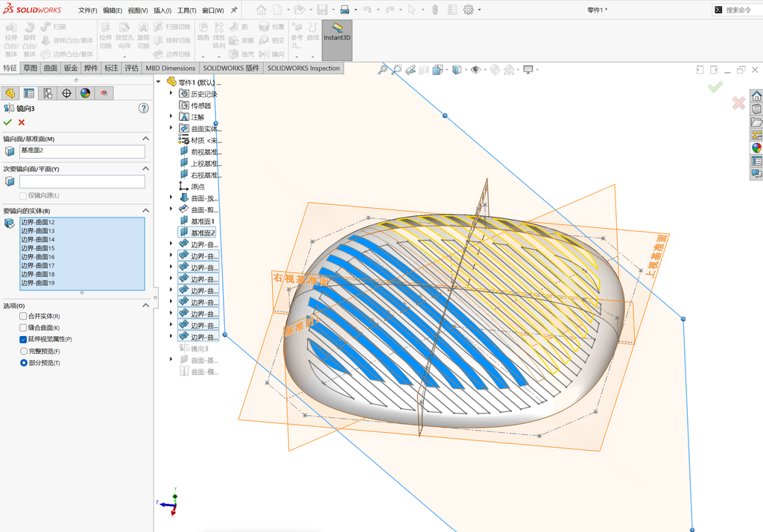
Task: Click the View Settings monitor icon
Action: 528,69
